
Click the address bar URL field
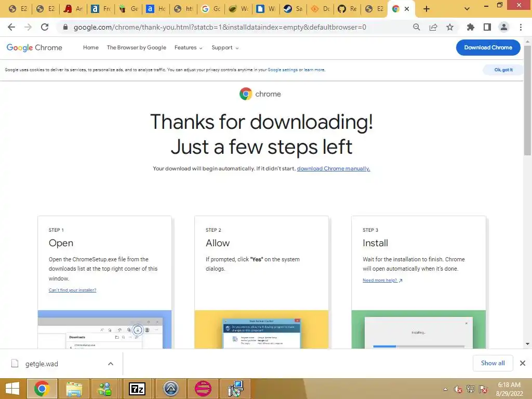(x=220, y=27)
